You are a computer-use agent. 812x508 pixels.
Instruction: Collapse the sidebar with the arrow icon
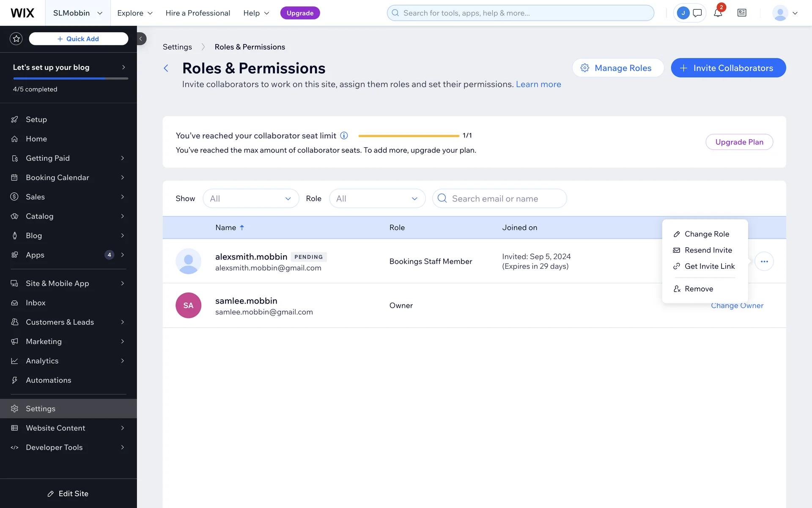pyautogui.click(x=141, y=39)
